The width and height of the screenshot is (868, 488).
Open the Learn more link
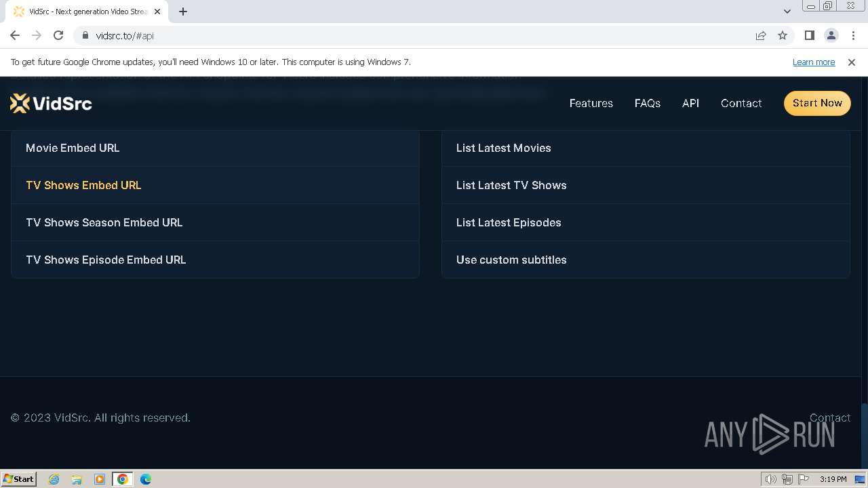click(814, 62)
